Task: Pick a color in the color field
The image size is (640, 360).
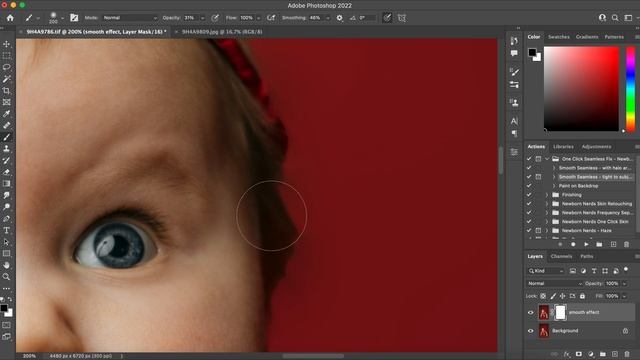Action: pos(581,89)
